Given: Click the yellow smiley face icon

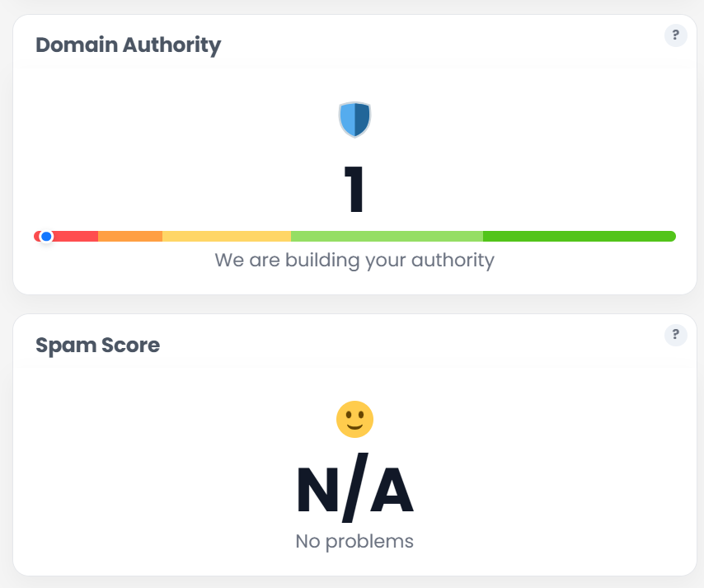Looking at the screenshot, I should [354, 419].
